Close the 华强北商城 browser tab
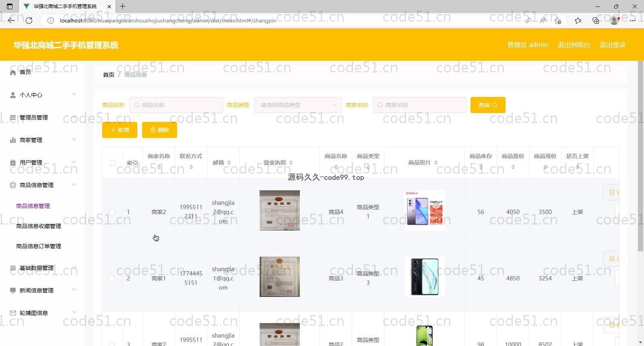The width and height of the screenshot is (644, 346). pos(109,6)
